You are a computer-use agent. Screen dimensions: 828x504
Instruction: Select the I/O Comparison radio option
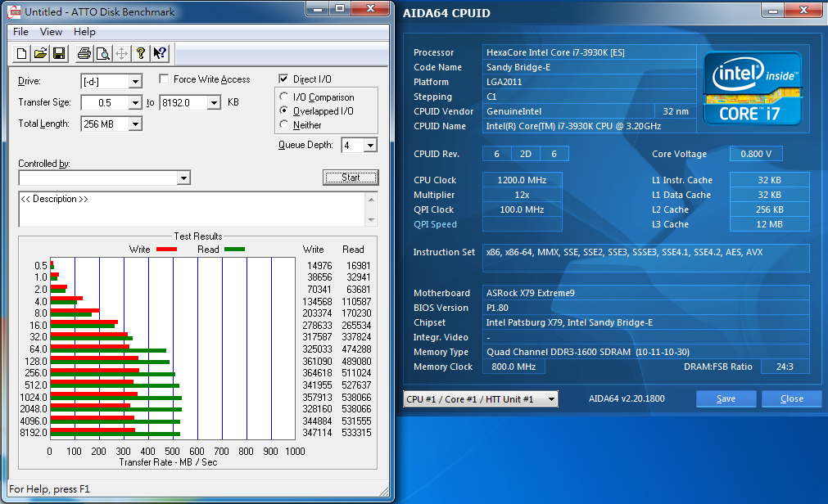coord(284,97)
